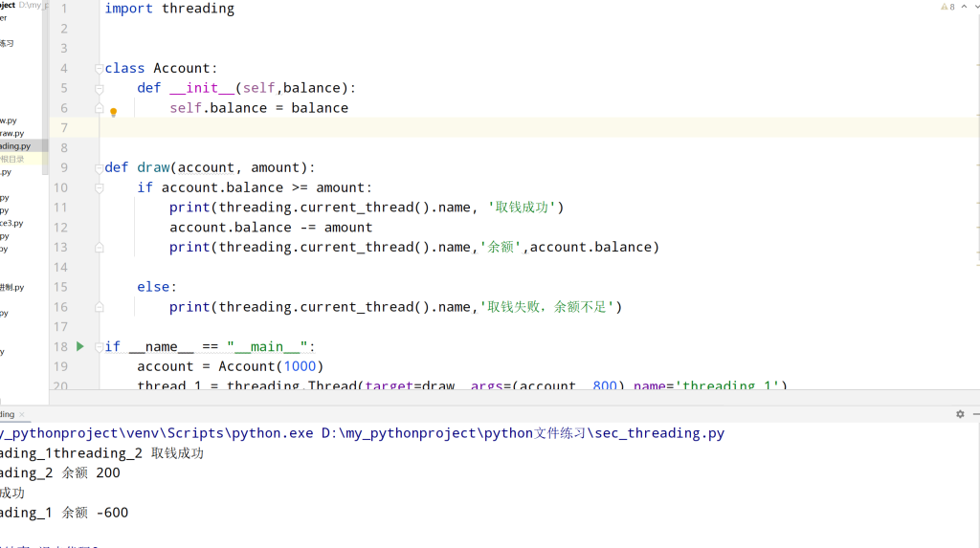Collapse the class Account fold marker
Viewport: 980px width, 548px height.
[99, 69]
